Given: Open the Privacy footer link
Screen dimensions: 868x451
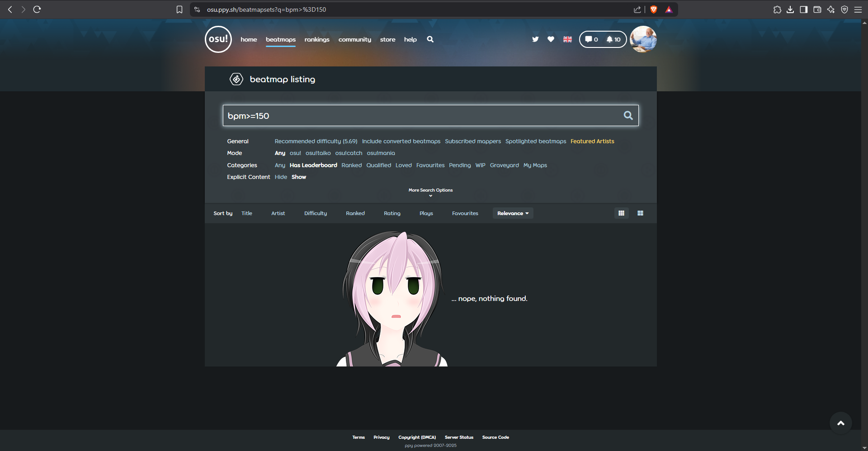Looking at the screenshot, I should tap(382, 437).
